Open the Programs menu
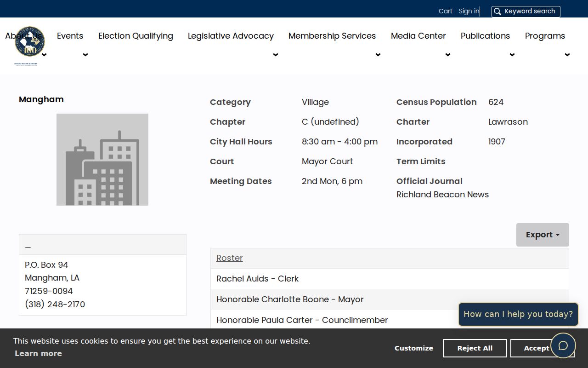588x368 pixels. pyautogui.click(x=545, y=36)
